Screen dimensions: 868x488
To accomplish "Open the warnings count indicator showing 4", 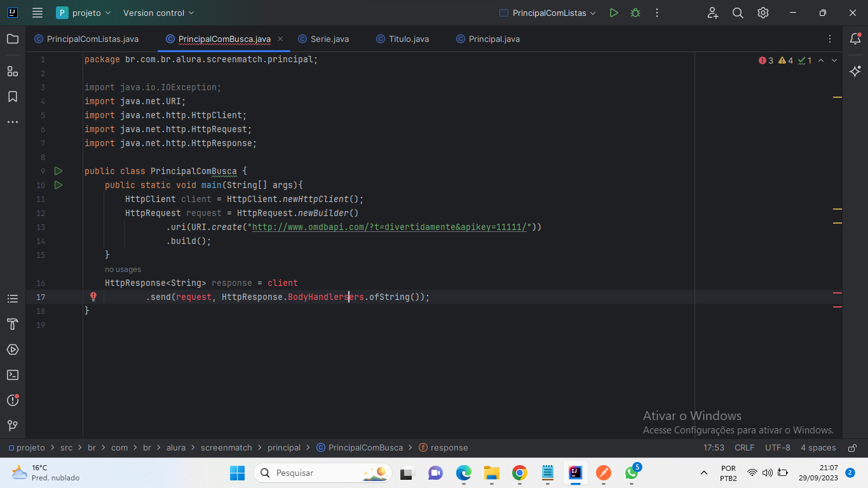I will (785, 60).
